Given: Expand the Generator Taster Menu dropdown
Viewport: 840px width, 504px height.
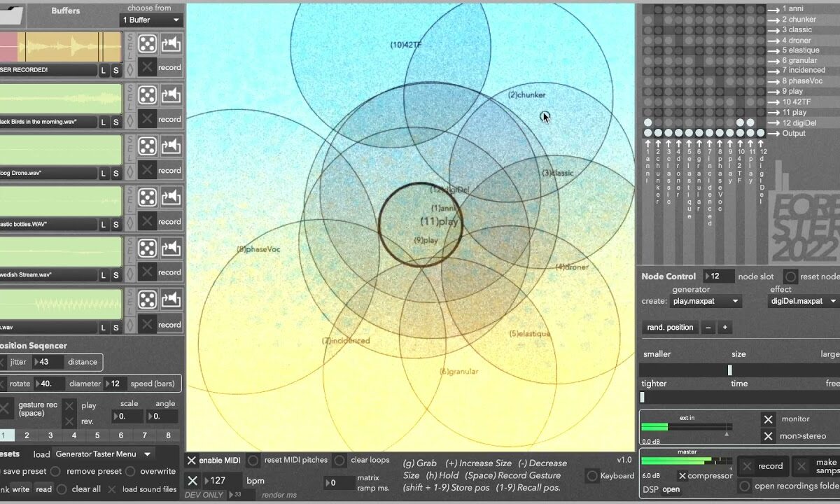Looking at the screenshot, I should (x=102, y=454).
